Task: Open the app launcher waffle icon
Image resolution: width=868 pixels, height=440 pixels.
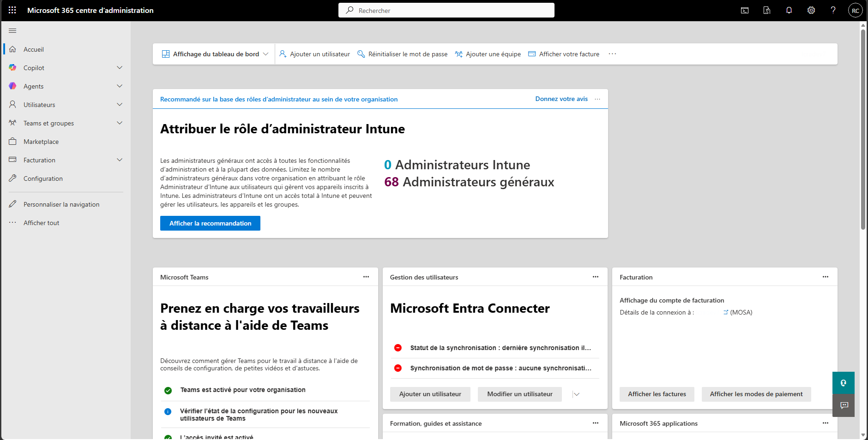Action: click(12, 10)
